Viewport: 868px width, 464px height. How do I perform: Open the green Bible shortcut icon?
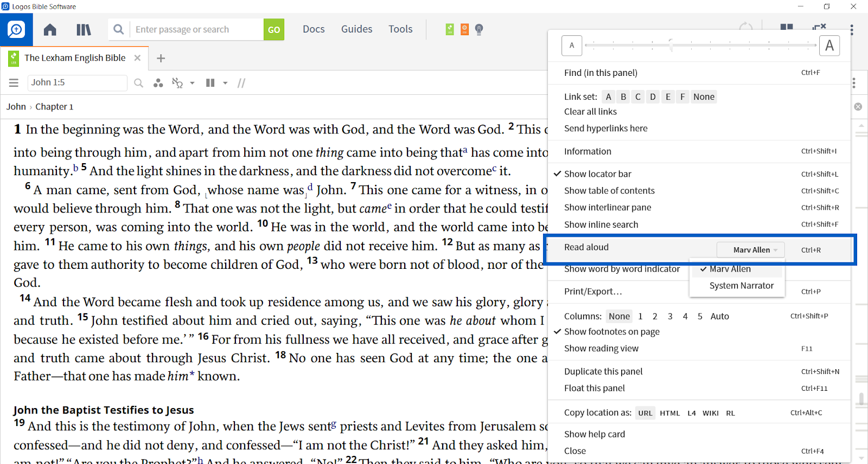[x=450, y=29]
